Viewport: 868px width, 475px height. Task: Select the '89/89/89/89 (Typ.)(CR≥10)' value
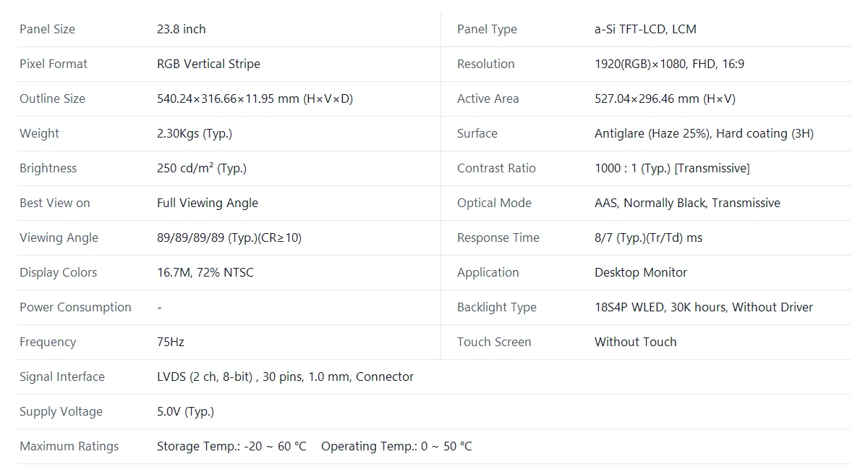click(x=229, y=237)
